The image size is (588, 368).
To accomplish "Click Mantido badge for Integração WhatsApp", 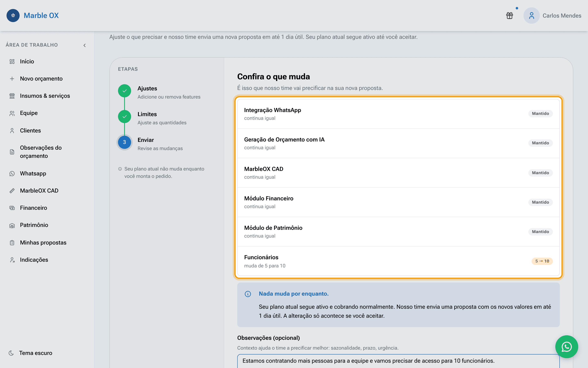I will (540, 114).
